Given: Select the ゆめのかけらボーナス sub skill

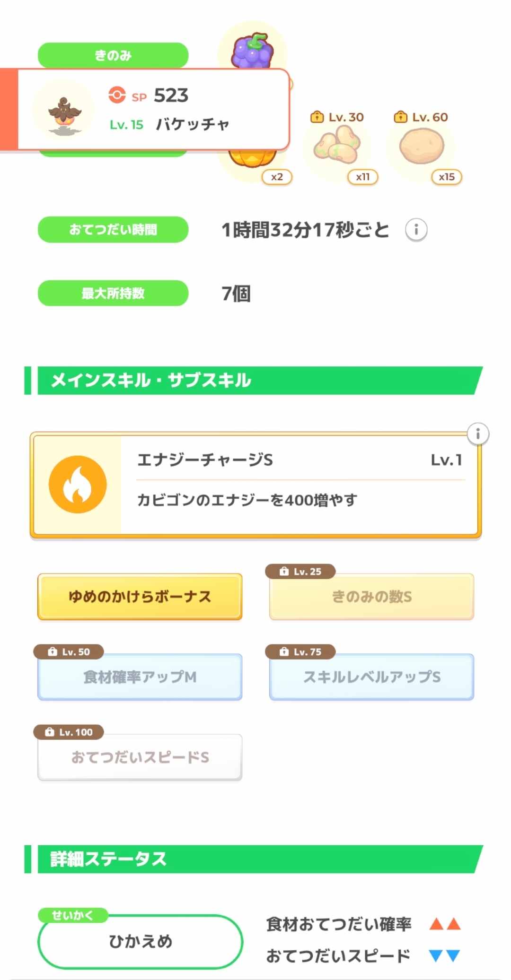Looking at the screenshot, I should click(140, 597).
